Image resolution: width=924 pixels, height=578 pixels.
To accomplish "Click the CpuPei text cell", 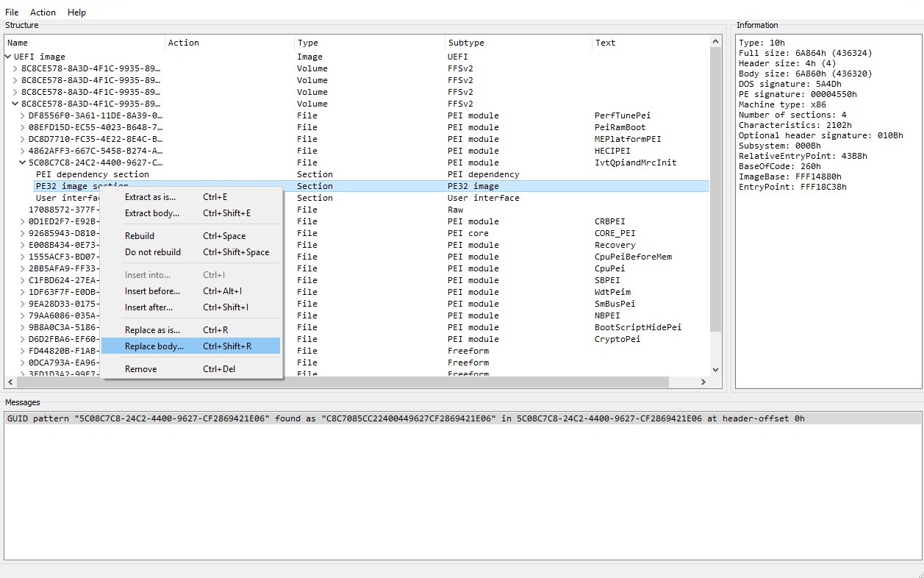I will click(610, 268).
